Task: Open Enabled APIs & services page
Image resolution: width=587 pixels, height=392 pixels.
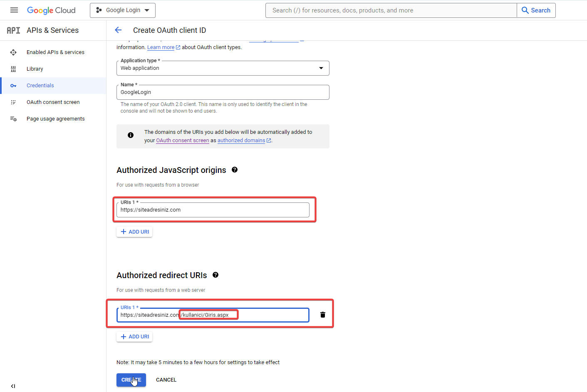Action: (55, 52)
